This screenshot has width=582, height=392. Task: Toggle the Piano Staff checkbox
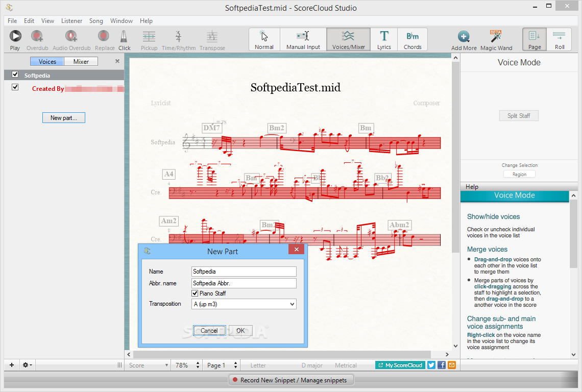click(195, 293)
